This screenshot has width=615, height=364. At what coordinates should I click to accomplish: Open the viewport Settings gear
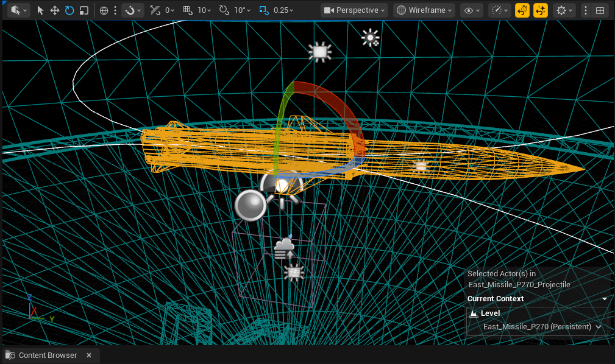[561, 10]
